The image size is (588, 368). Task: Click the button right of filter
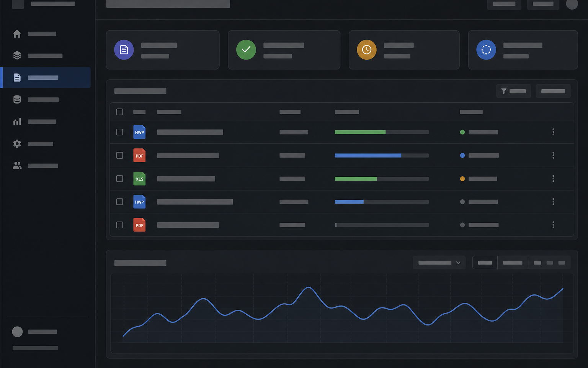553,91
